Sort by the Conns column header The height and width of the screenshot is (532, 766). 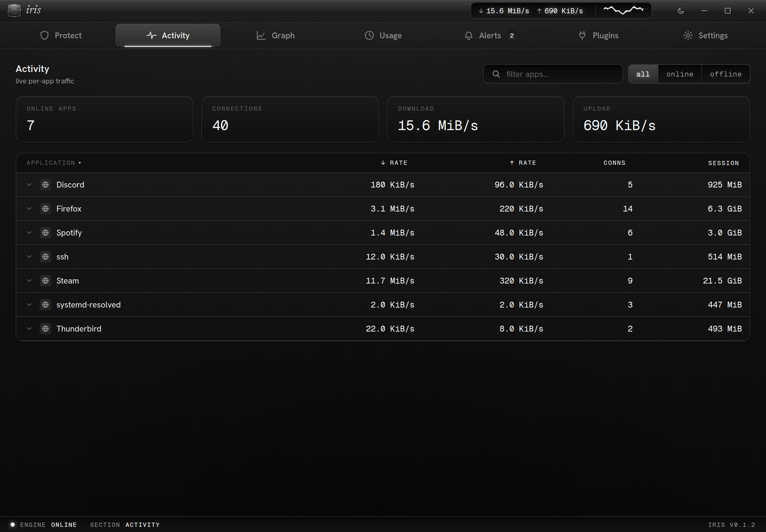tap(614, 163)
